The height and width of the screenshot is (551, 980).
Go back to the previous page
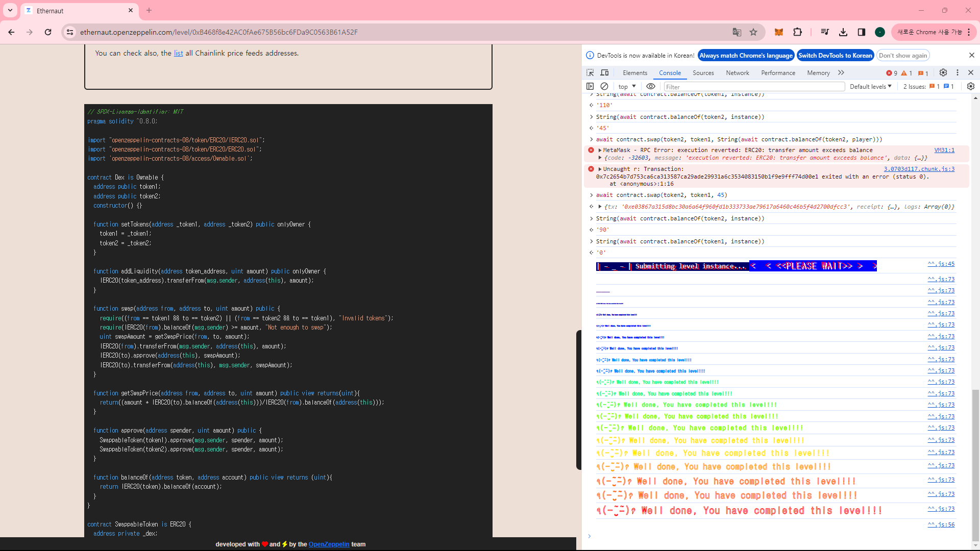11,32
